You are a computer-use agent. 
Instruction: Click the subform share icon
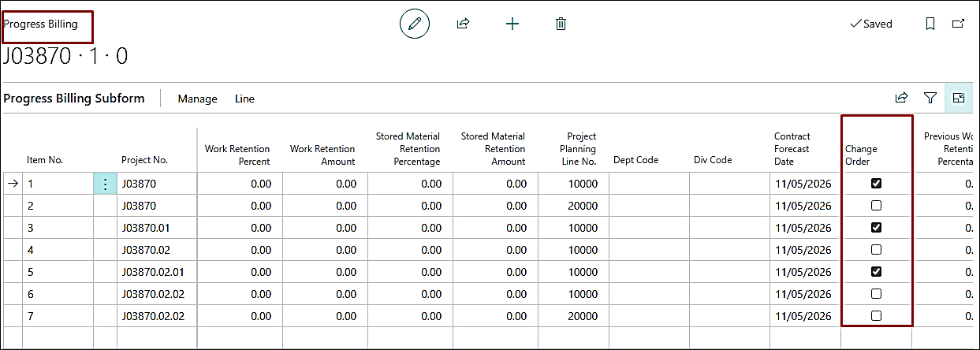(x=901, y=98)
